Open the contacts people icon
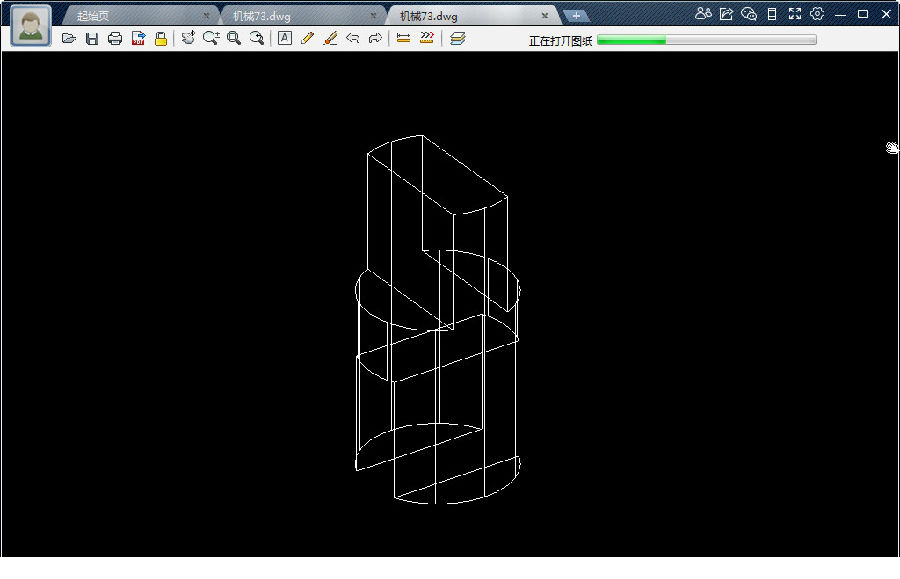This screenshot has width=900, height=579. (703, 13)
